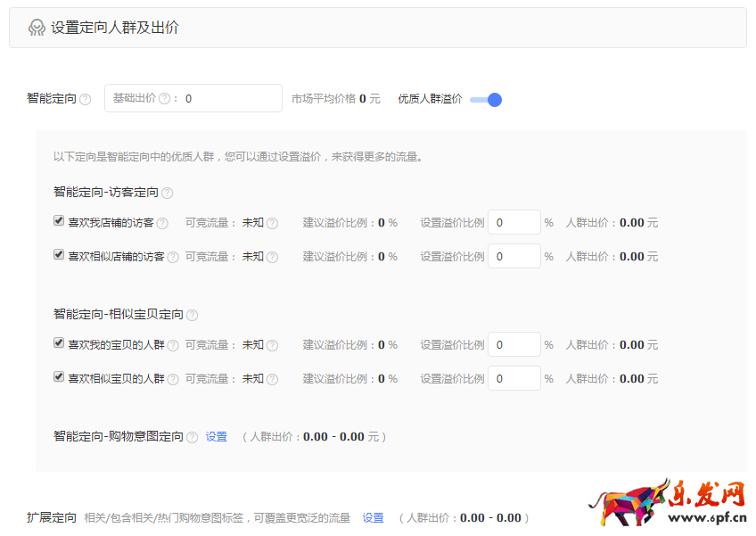Toggle the 优质人群溢价 switch off

[x=482, y=100]
